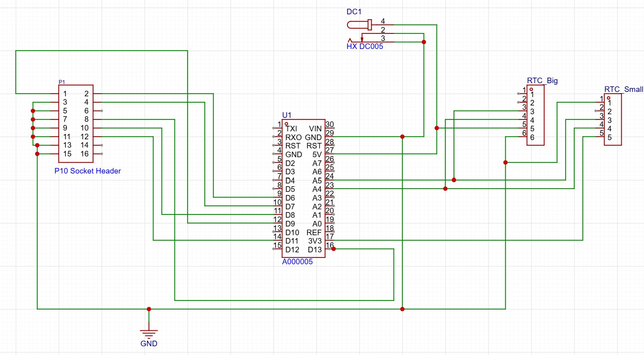Select the D13 pin name

(315, 250)
